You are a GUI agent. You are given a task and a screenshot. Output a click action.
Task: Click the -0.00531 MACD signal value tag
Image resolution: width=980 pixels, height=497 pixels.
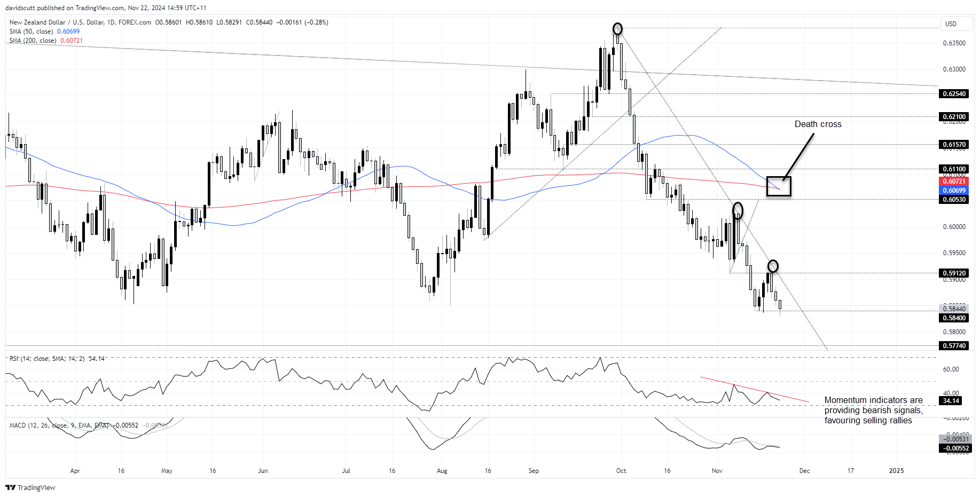coord(955,439)
